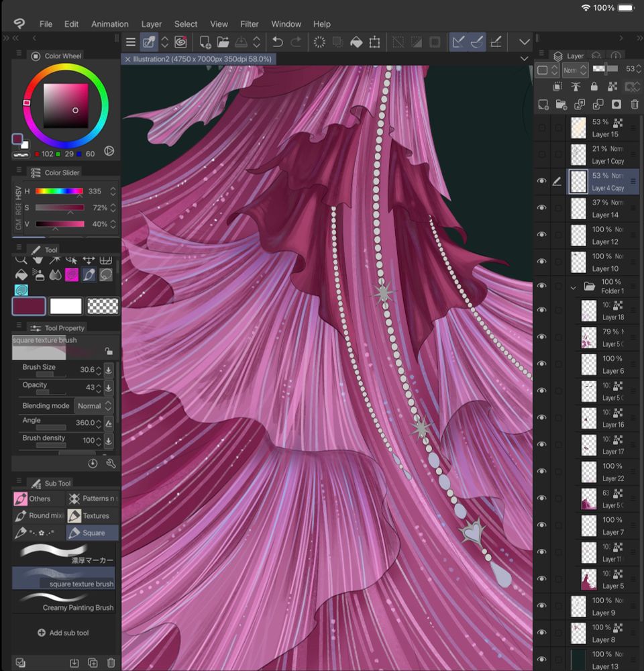Click the Lock Layer padlock icon
The height and width of the screenshot is (671, 644).
pyautogui.click(x=594, y=87)
